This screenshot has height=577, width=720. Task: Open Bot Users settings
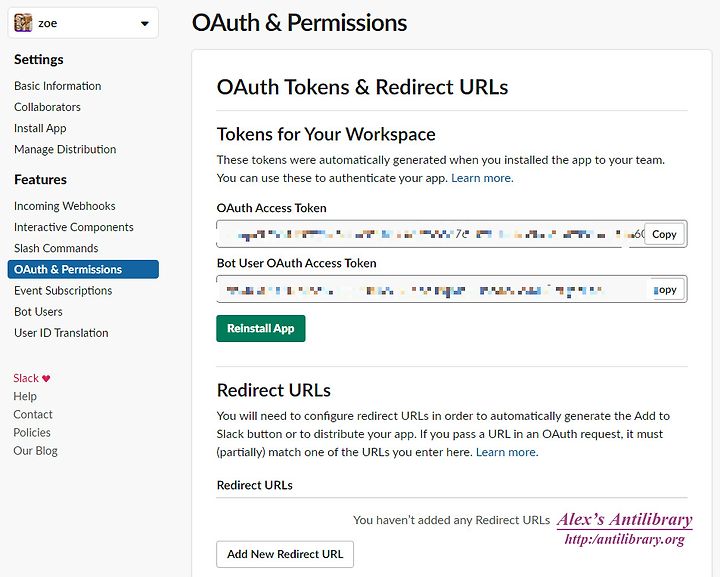point(38,312)
